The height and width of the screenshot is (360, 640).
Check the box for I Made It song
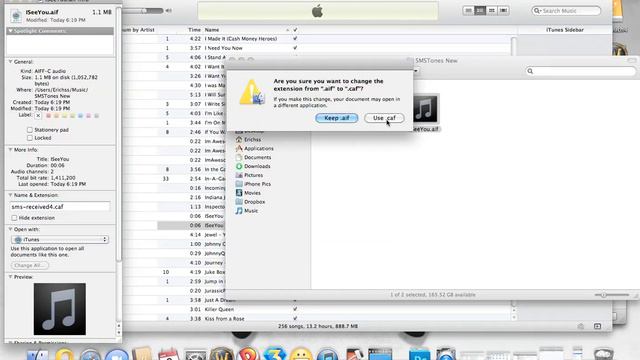click(x=295, y=39)
